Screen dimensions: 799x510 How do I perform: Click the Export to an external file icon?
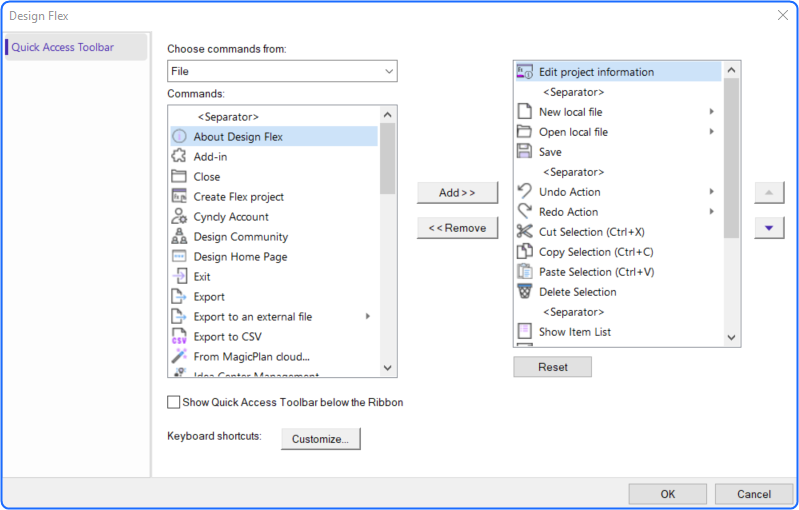tap(179, 316)
